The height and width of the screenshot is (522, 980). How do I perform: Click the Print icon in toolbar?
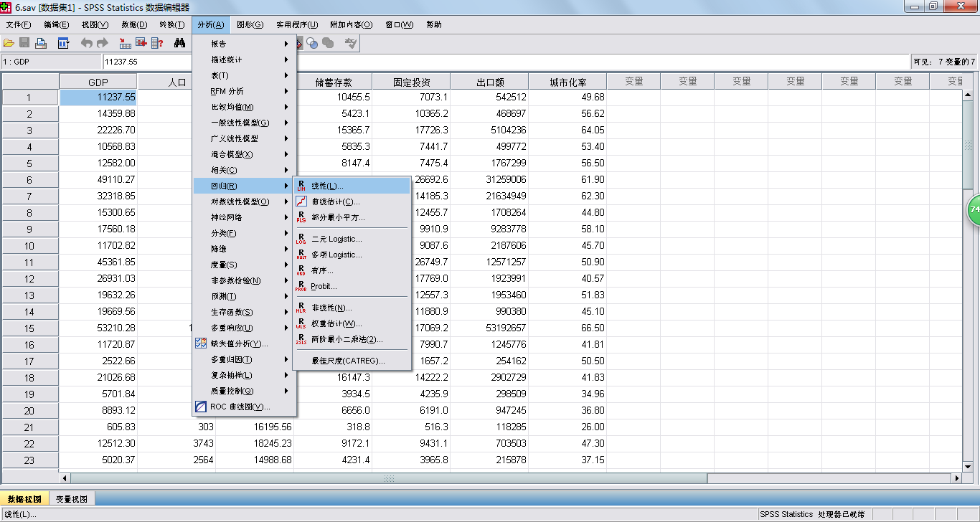[41, 43]
